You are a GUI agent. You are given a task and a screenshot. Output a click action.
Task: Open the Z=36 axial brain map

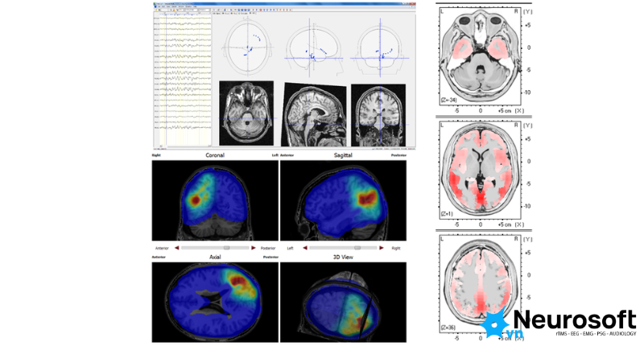(480, 285)
